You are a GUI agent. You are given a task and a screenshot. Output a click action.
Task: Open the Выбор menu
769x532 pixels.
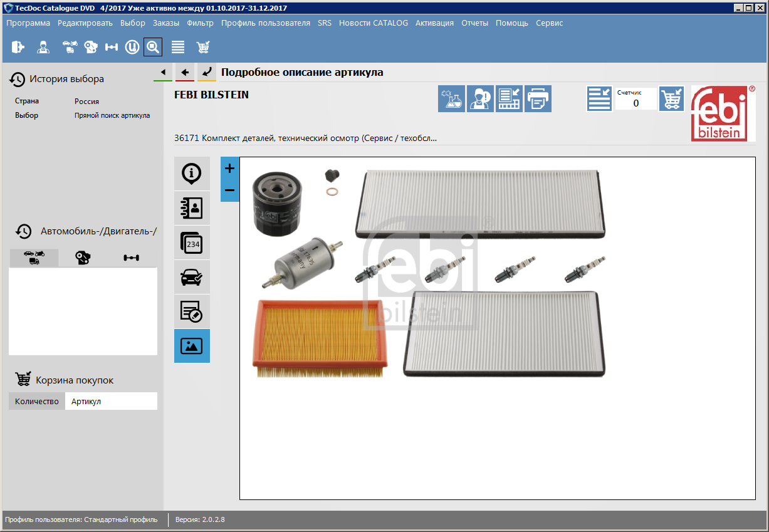click(133, 23)
